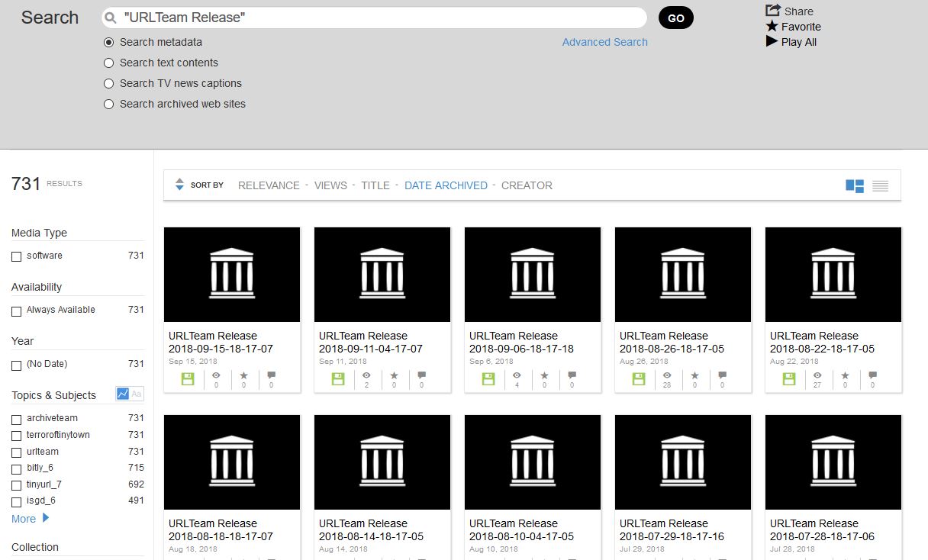Switch to list view icon
This screenshot has height=560, width=928.
(x=880, y=185)
